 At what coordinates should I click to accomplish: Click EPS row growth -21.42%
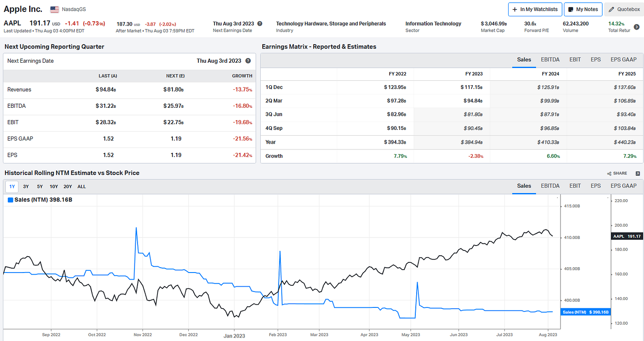[x=241, y=155]
